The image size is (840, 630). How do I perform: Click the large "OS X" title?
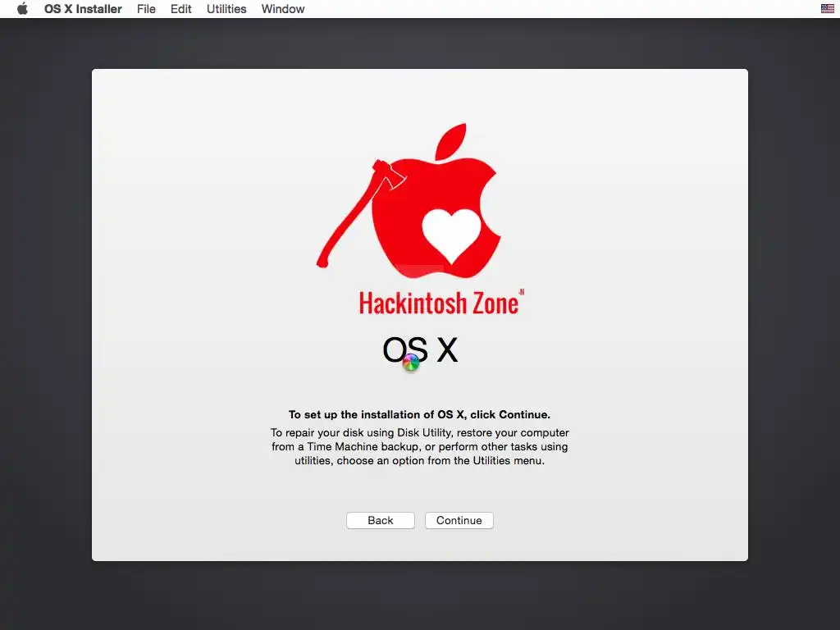click(420, 350)
